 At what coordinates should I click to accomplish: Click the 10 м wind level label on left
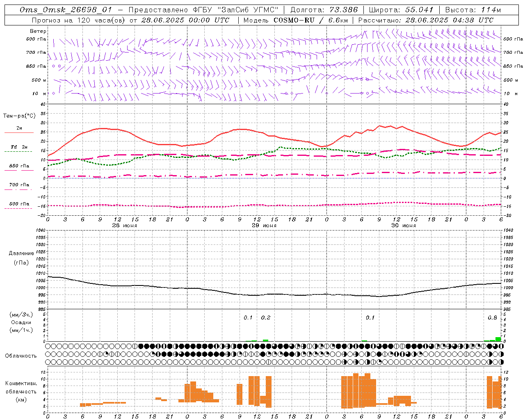click(x=39, y=94)
